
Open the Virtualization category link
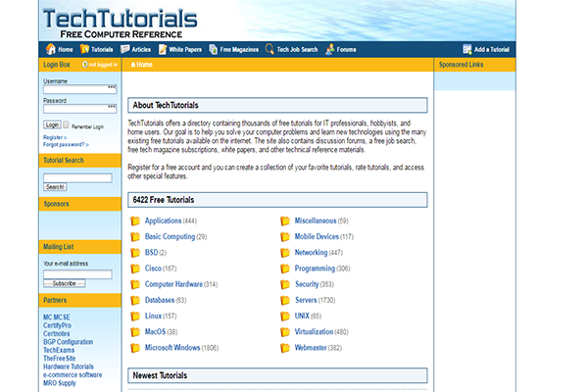(x=314, y=332)
